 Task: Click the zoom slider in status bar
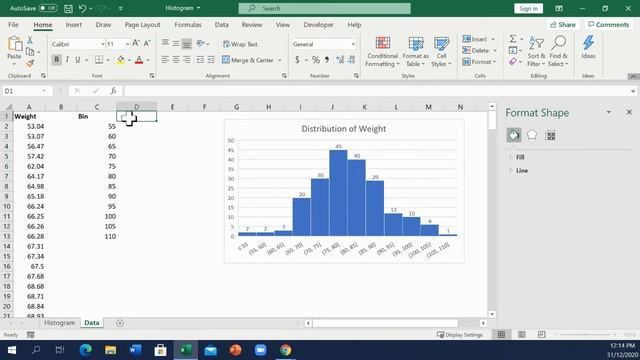click(587, 334)
